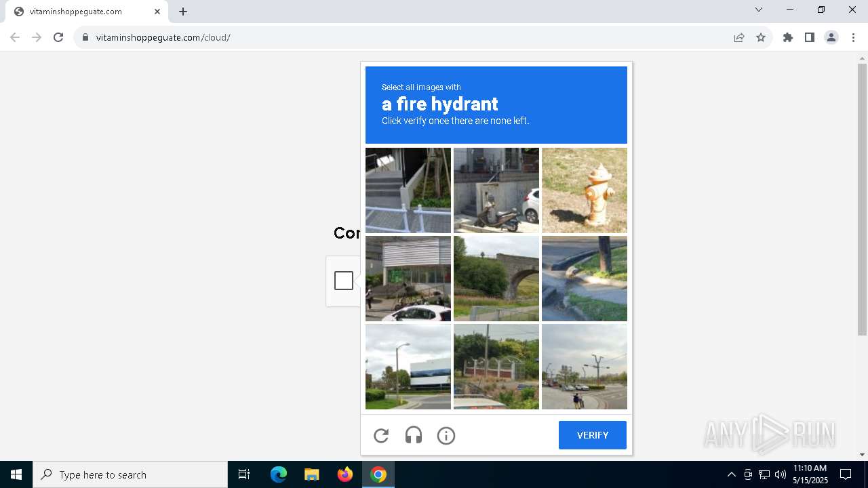Open the volume speaker tray icon
Image resolution: width=868 pixels, height=488 pixels.
pos(781,474)
